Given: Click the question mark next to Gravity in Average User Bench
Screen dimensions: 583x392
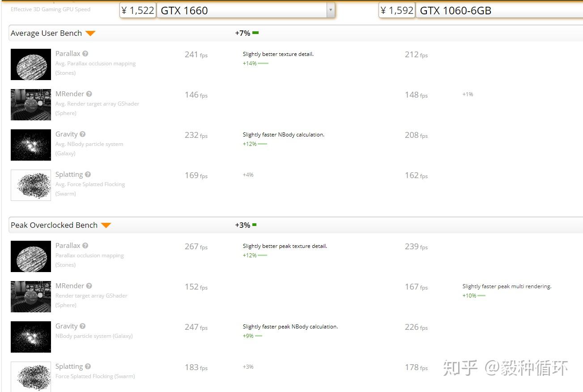Looking at the screenshot, I should pos(82,134).
